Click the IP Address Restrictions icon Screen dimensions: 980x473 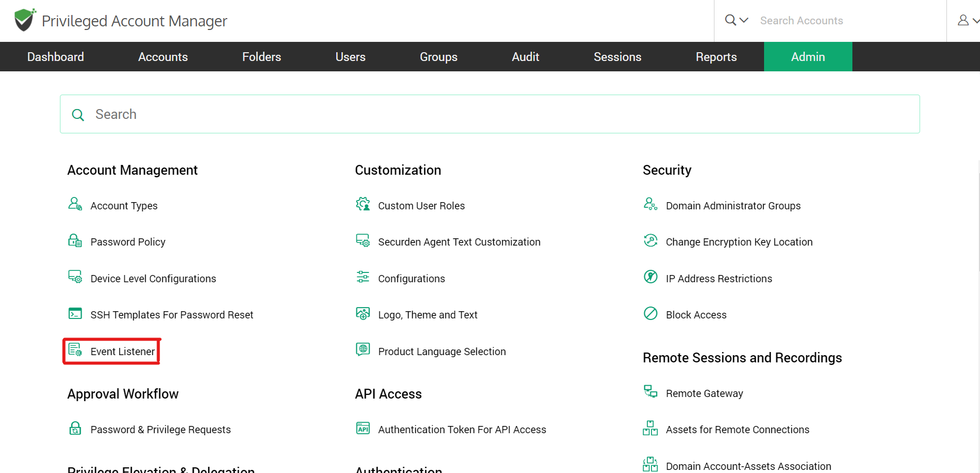point(650,277)
